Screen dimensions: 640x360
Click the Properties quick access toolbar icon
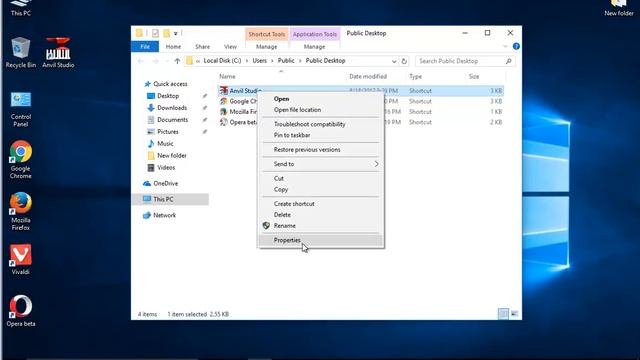(156, 33)
